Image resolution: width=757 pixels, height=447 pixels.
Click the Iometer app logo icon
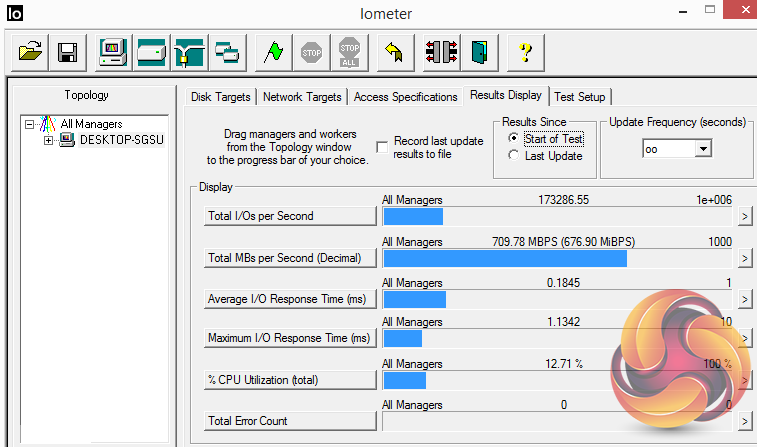click(x=14, y=13)
